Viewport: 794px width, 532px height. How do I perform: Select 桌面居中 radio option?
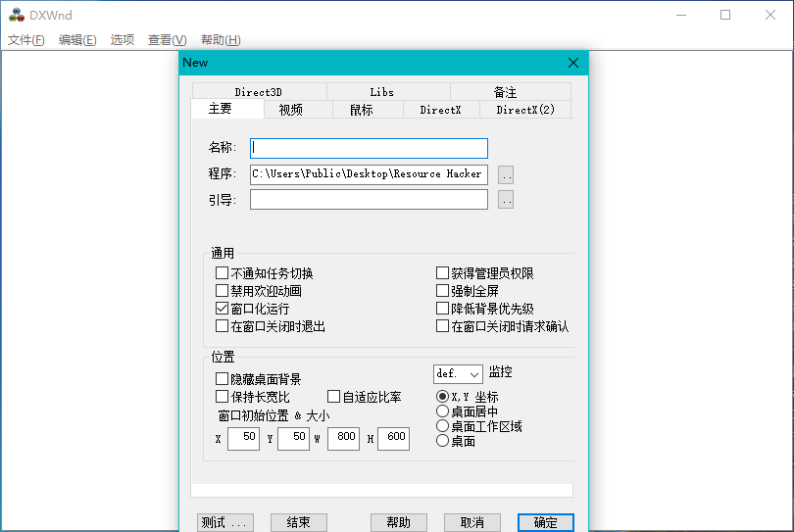(442, 411)
